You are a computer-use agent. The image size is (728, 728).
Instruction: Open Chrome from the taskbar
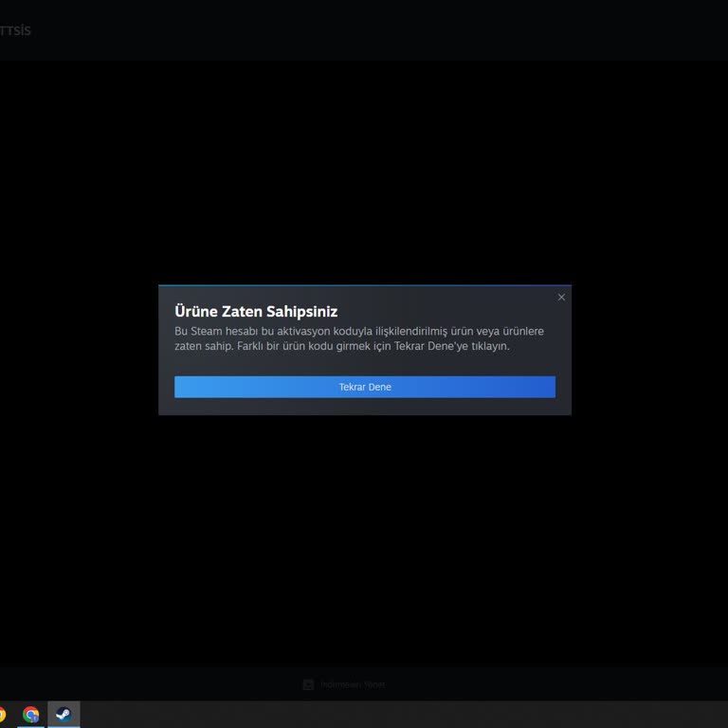(x=31, y=714)
